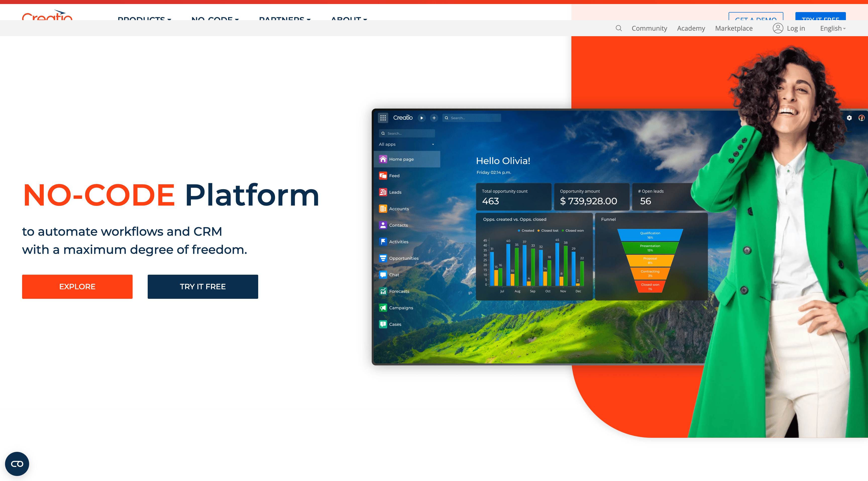This screenshot has height=481, width=868.
Task: Open the chat widget bubble icon
Action: pyautogui.click(x=17, y=464)
